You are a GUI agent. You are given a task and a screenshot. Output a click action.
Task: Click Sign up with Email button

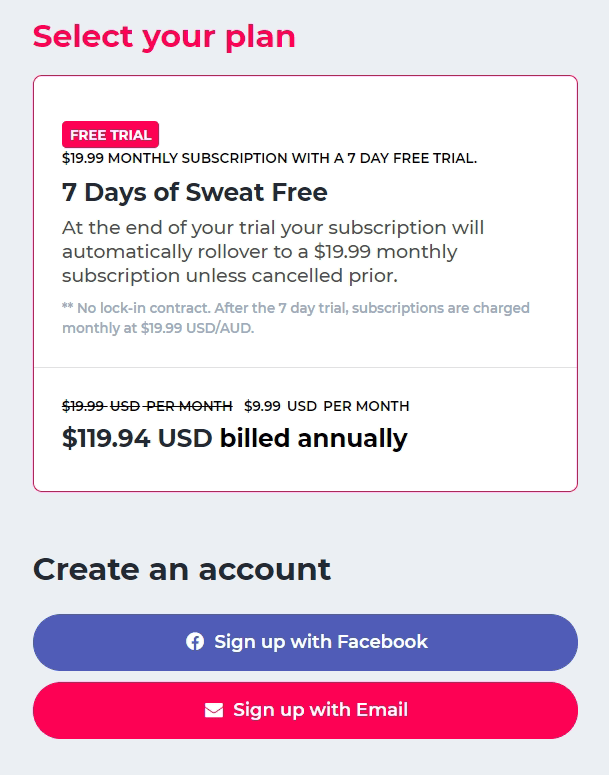305,710
